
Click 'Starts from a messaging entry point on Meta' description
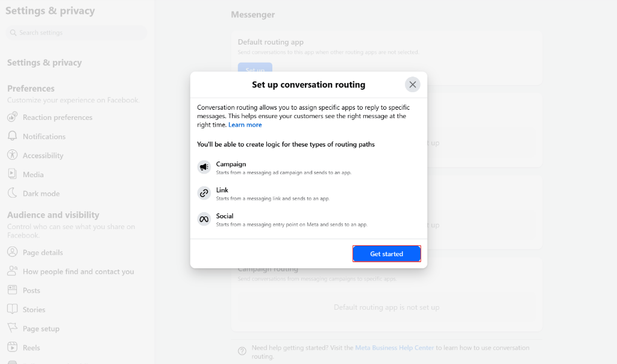292,225
